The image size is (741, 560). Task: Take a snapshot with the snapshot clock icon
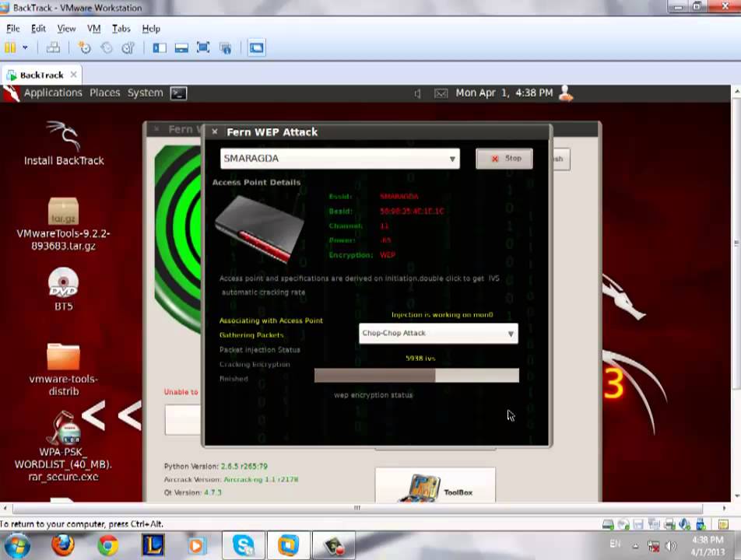tap(85, 47)
